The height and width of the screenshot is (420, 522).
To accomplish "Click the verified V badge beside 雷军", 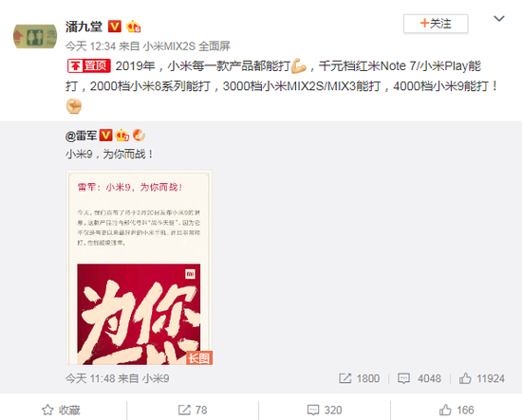I will pos(106,135).
